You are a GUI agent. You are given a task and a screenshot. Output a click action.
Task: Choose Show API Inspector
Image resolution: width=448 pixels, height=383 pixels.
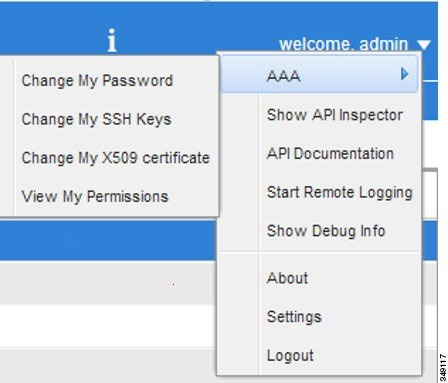[x=335, y=115]
